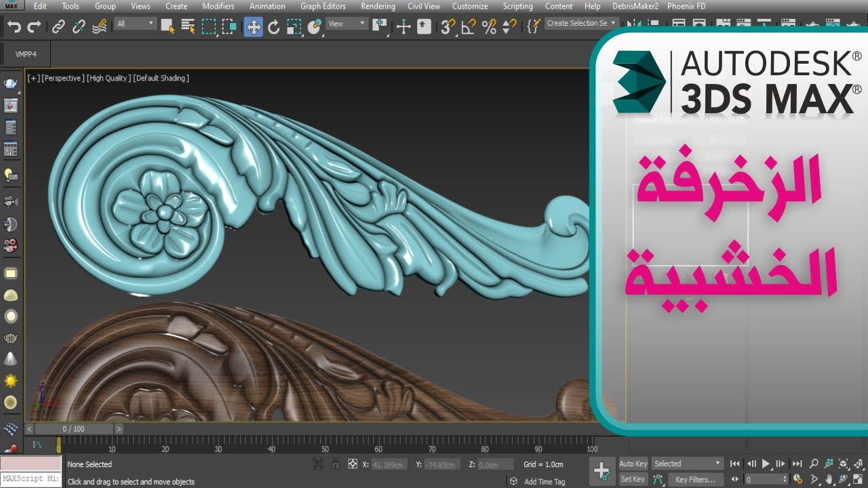The image size is (868, 488).
Task: Click right arrow of the time slider
Action: (x=119, y=429)
